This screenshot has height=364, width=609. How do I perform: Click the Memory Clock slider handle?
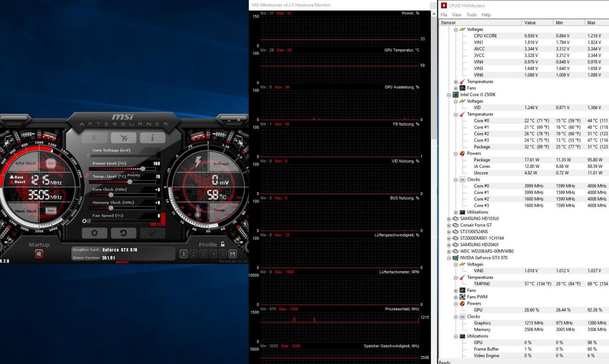pyautogui.click(x=111, y=208)
